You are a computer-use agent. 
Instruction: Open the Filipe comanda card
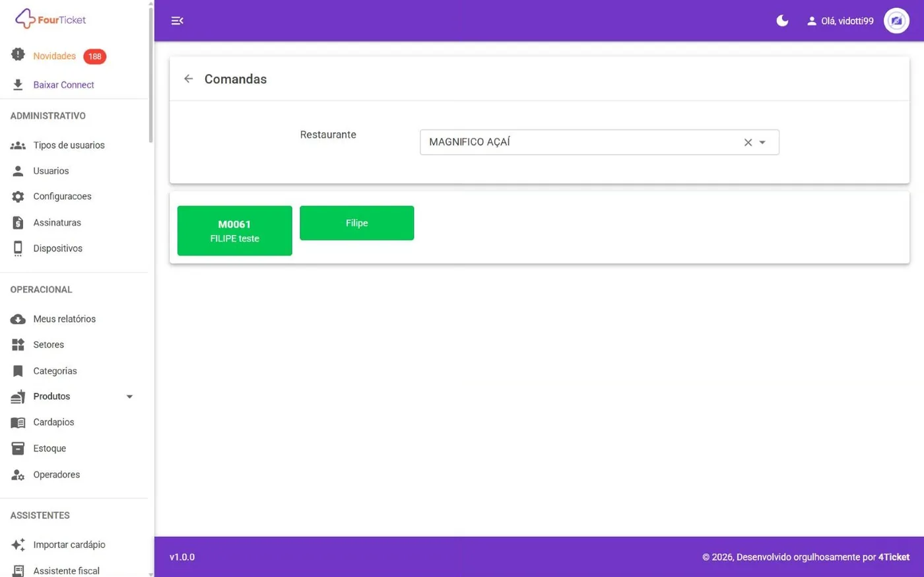[356, 223]
